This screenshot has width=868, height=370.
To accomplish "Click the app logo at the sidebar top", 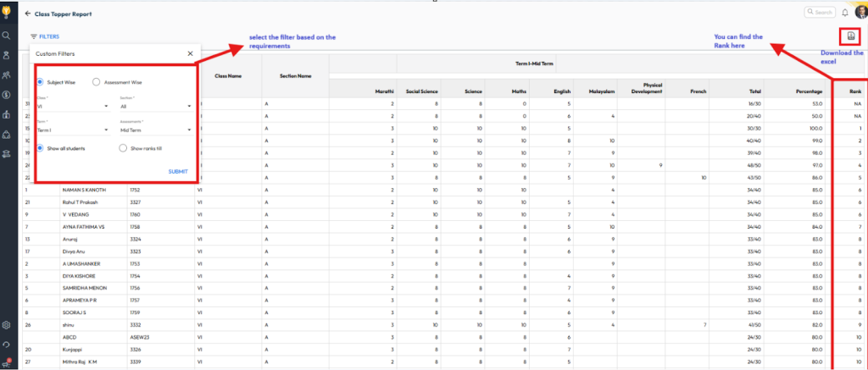I will (7, 12).
